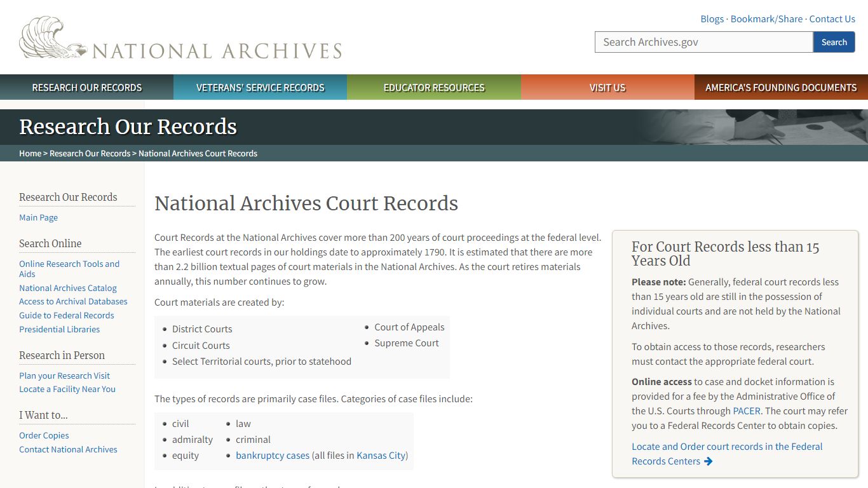Open the Blogs link

(712, 19)
